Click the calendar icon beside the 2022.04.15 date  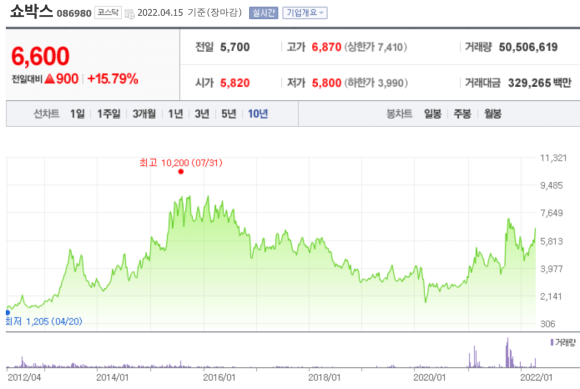tap(129, 14)
